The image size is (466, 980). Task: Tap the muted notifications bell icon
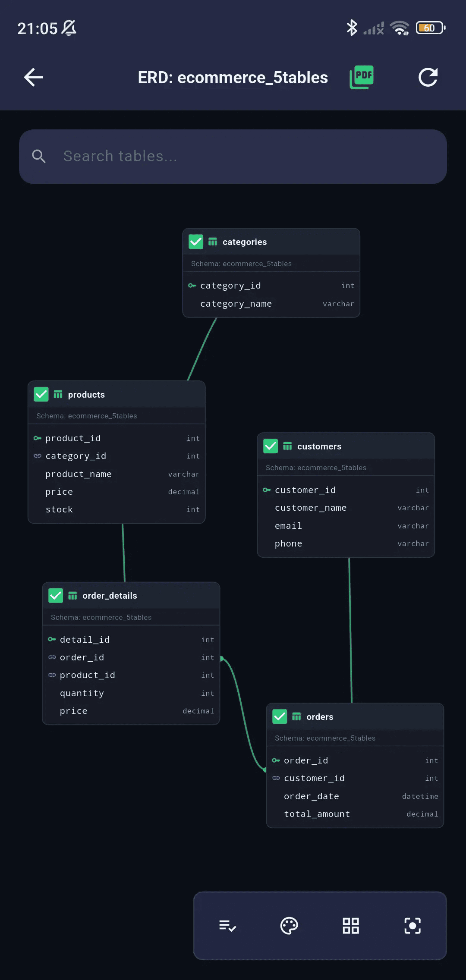(x=69, y=28)
